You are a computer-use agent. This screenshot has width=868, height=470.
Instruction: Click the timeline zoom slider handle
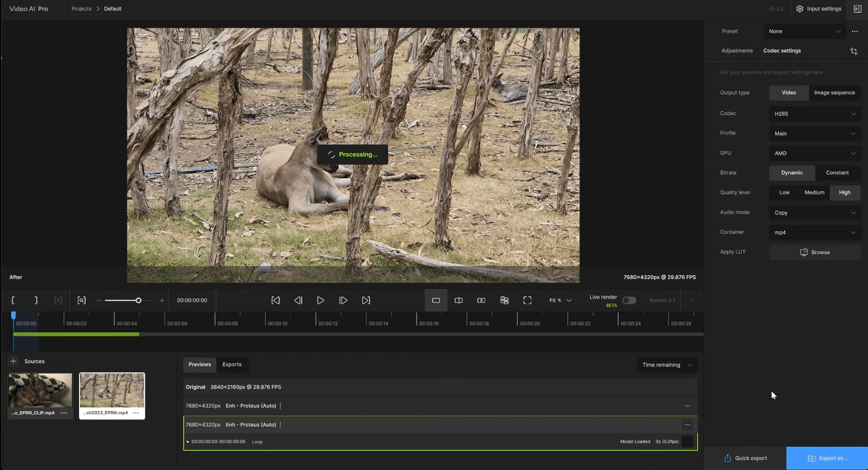click(x=138, y=300)
